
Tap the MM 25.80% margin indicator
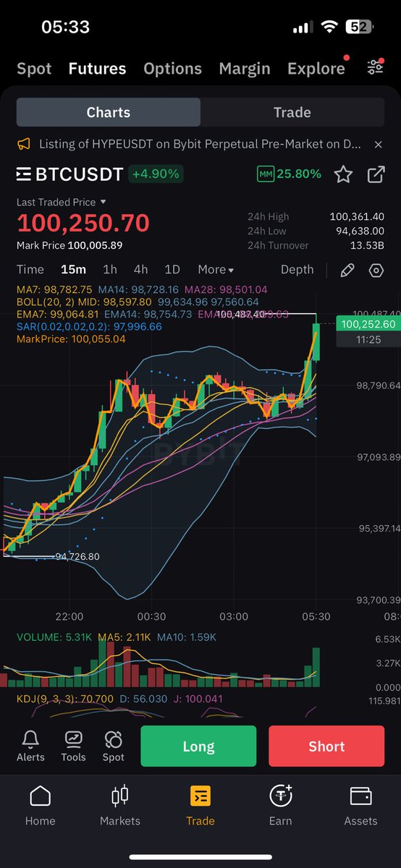point(289,174)
